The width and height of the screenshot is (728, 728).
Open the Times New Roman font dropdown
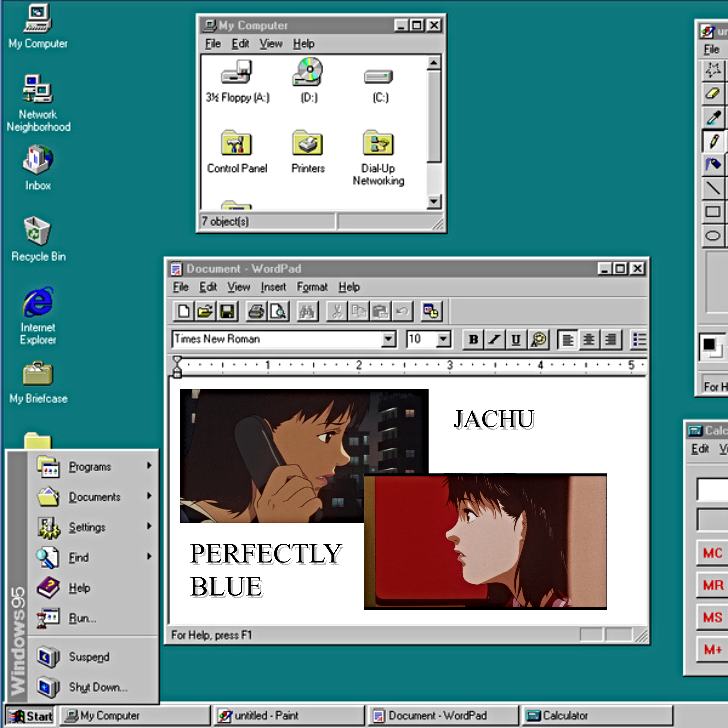388,339
